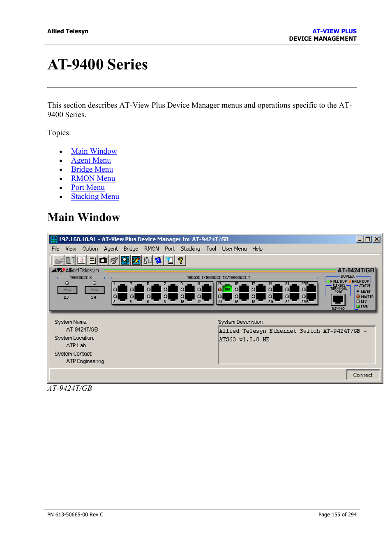Click the blue grid with white burst icon
This screenshot has width=392, height=555.
pyautogui.click(x=125, y=260)
